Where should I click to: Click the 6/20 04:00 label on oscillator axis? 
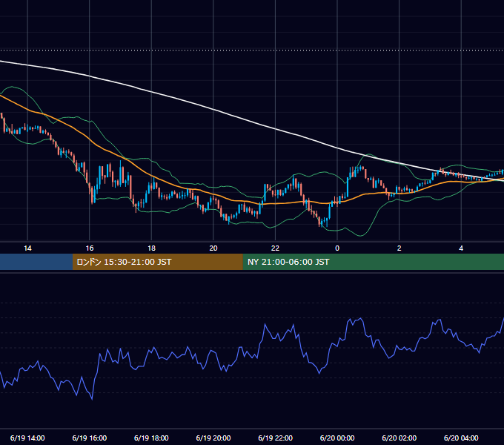[461, 438]
